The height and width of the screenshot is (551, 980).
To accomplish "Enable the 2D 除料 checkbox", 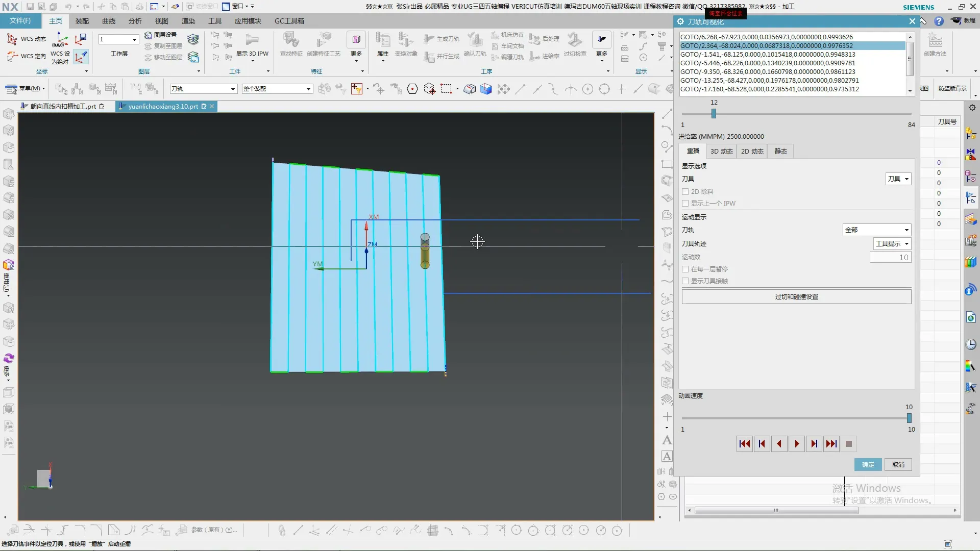I will [x=685, y=191].
